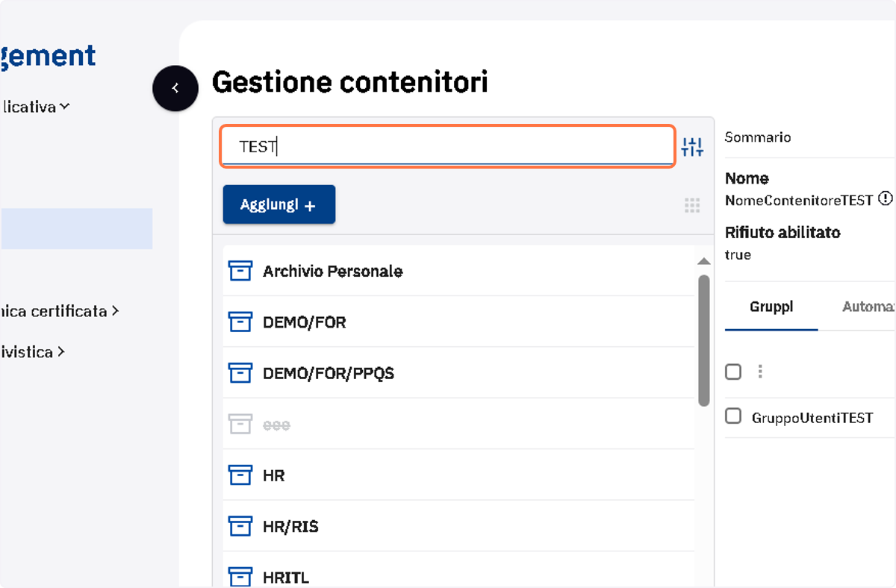This screenshot has height=588, width=896.
Task: Click the archive icon of HR/RIS
Action: (x=240, y=526)
